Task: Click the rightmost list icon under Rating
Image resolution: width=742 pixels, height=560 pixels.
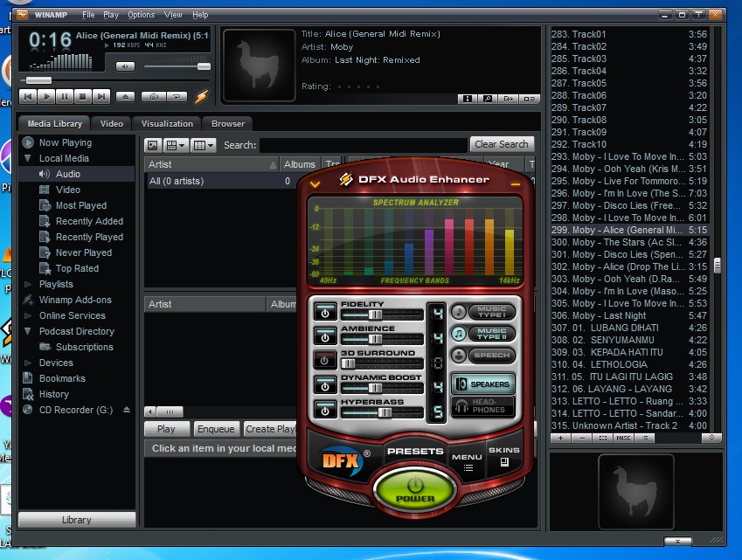Action: [529, 99]
